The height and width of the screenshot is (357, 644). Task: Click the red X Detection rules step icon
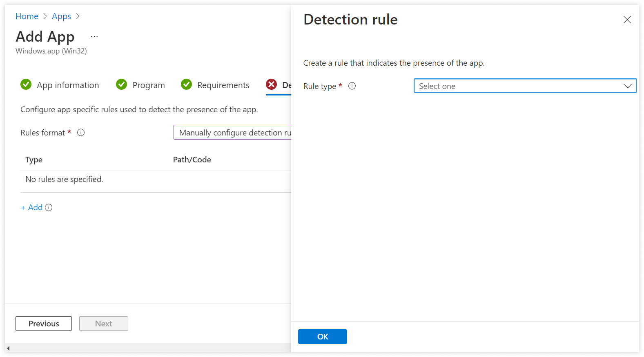click(271, 84)
